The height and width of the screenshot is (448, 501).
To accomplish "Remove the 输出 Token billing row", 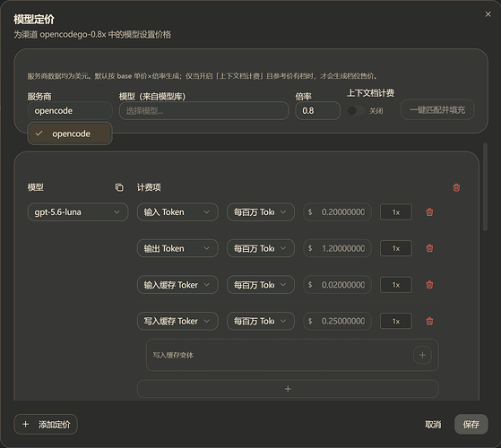I will [429, 248].
